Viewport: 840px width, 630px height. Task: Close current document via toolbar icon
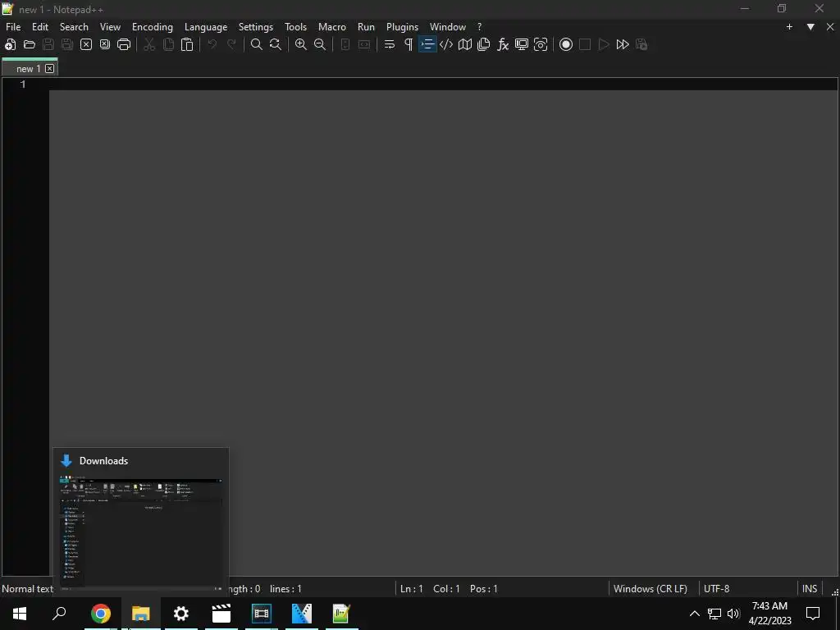[x=85, y=44]
